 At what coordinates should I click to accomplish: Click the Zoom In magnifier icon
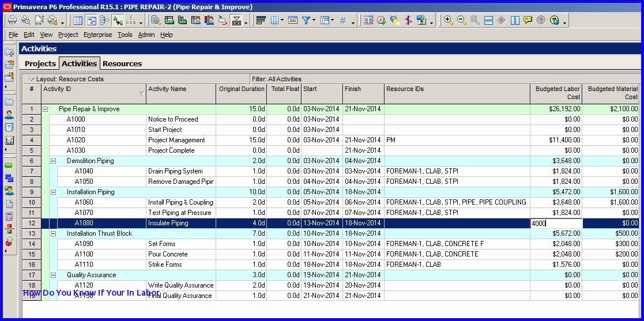(x=448, y=20)
